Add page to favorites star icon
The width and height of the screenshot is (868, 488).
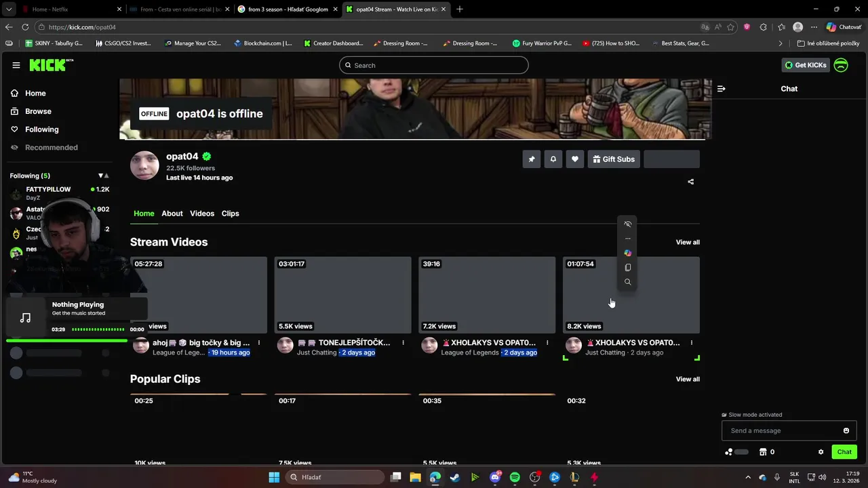731,27
